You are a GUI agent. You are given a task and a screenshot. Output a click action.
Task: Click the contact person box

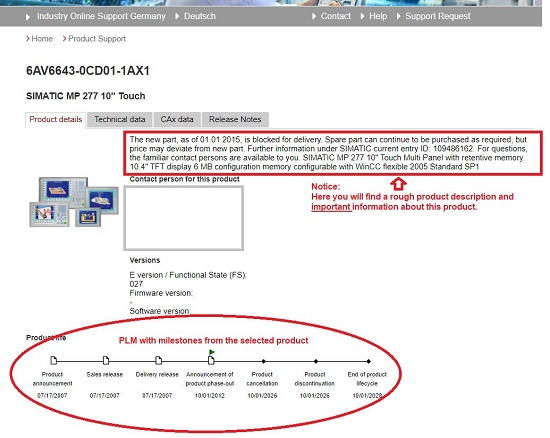click(x=183, y=218)
